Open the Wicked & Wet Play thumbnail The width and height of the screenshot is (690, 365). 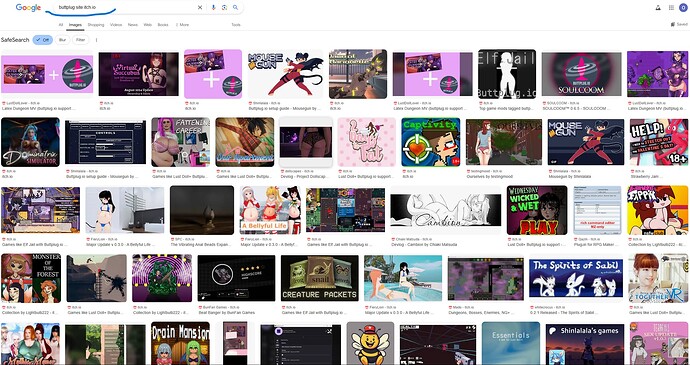[x=536, y=210]
